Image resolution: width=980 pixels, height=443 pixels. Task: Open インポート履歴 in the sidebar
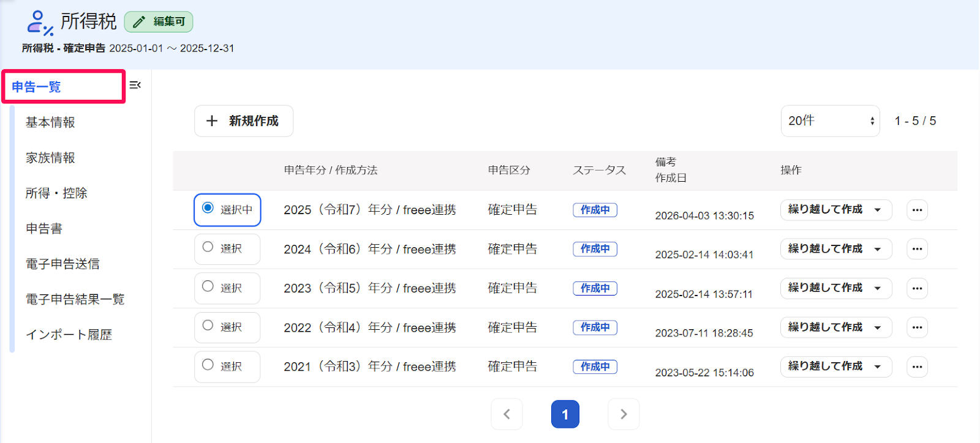tap(69, 335)
